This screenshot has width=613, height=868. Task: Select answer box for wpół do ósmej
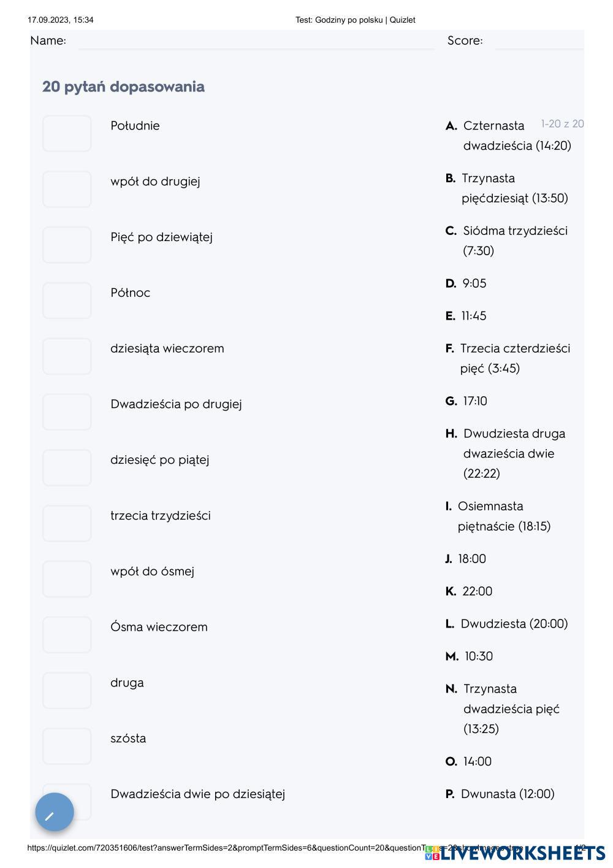(67, 579)
